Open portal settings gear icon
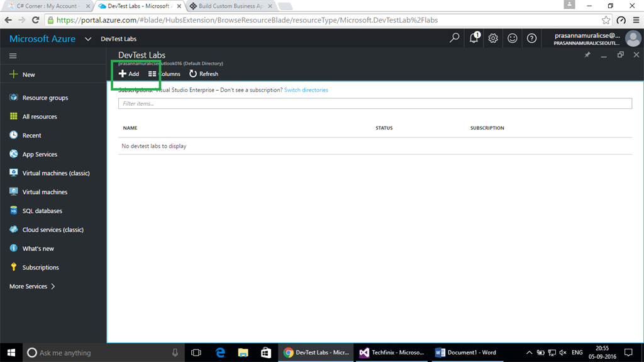This screenshot has height=362, width=644. tap(493, 38)
